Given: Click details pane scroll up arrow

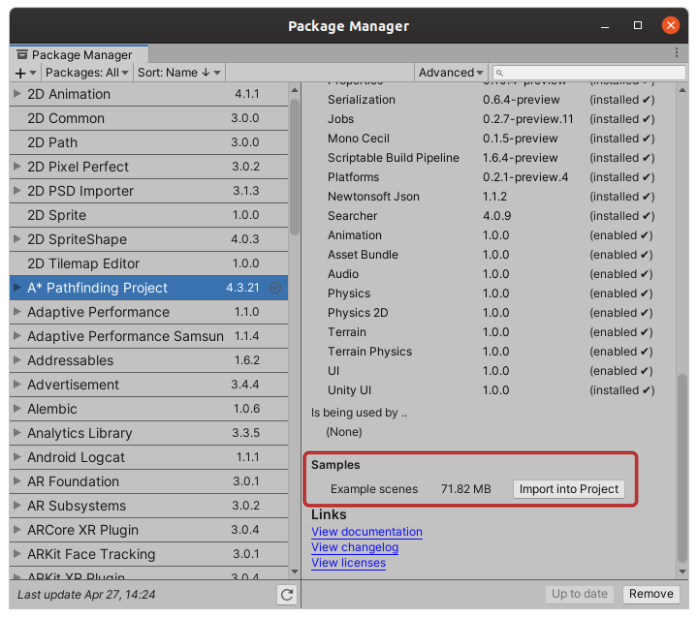Looking at the screenshot, I should coord(682,90).
